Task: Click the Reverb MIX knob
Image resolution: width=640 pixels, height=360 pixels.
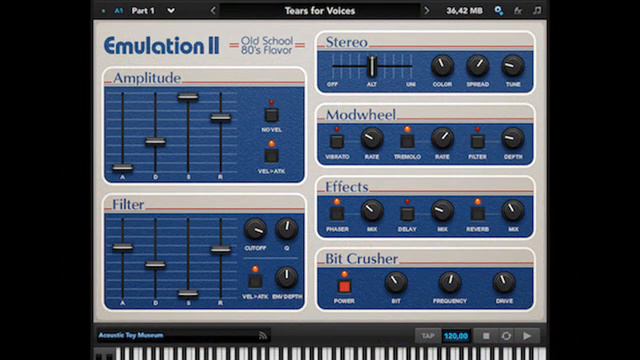Action: pyautogui.click(x=513, y=211)
